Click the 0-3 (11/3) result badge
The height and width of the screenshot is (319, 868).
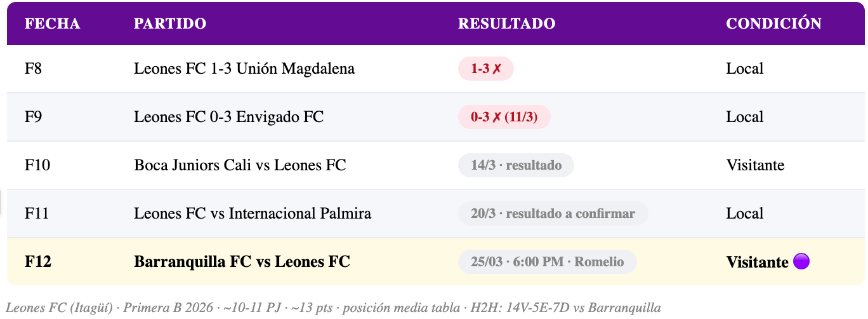point(504,117)
